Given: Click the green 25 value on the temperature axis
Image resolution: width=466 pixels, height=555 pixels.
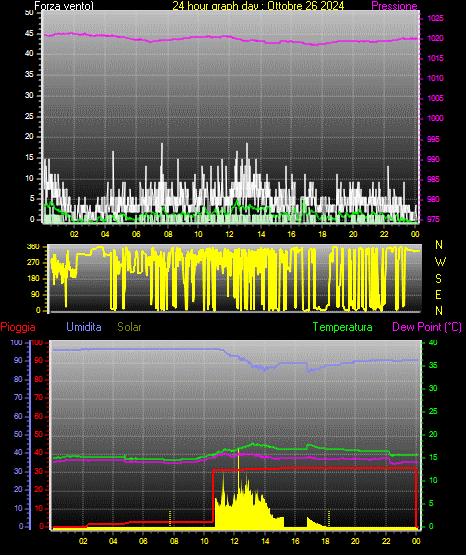Looking at the screenshot, I should (x=433, y=411).
